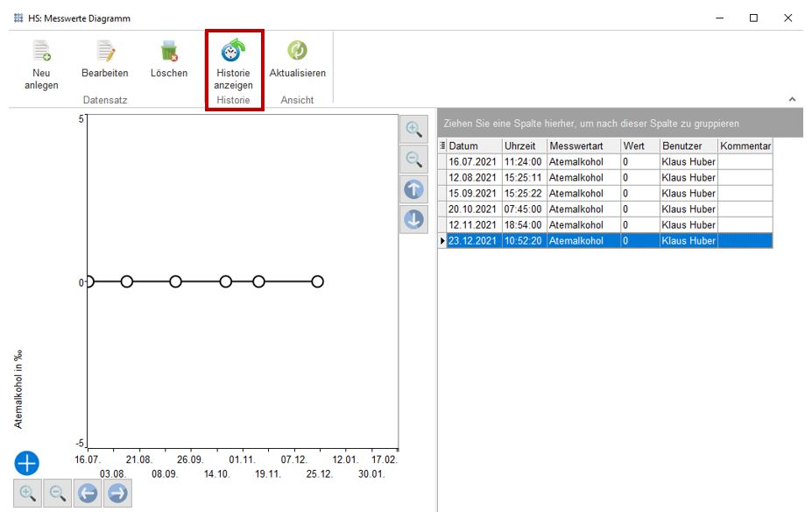Show history with Historie anzeigen
The height and width of the screenshot is (519, 812).
233,53
